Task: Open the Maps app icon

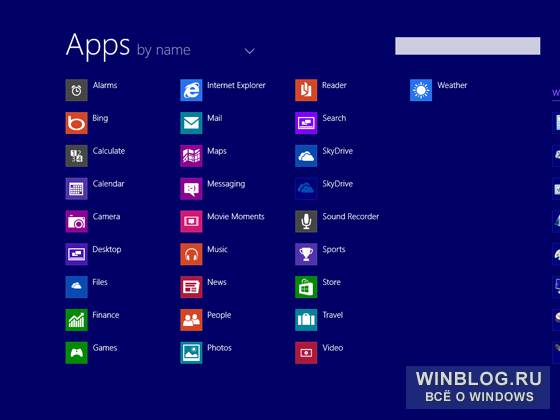Action: (x=191, y=156)
